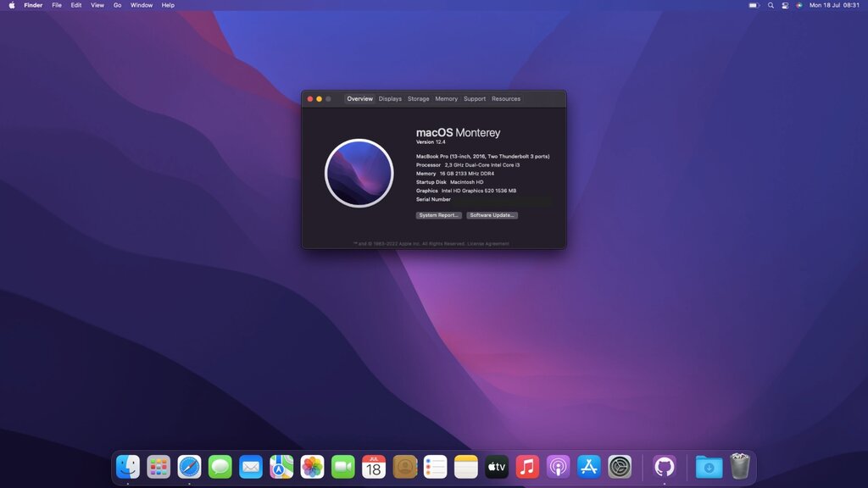Open the App Store dock icon
This screenshot has width=868, height=488.
589,466
